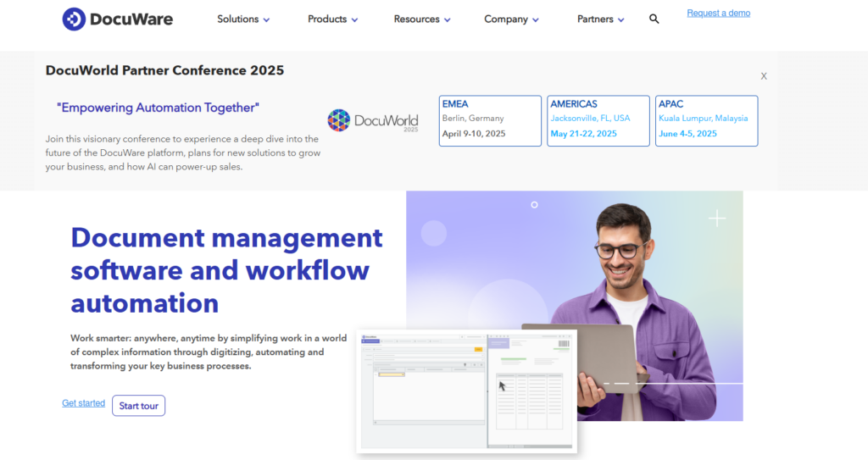This screenshot has height=460, width=868.
Task: Click the DocuWorld 2025 logo
Action: click(373, 120)
